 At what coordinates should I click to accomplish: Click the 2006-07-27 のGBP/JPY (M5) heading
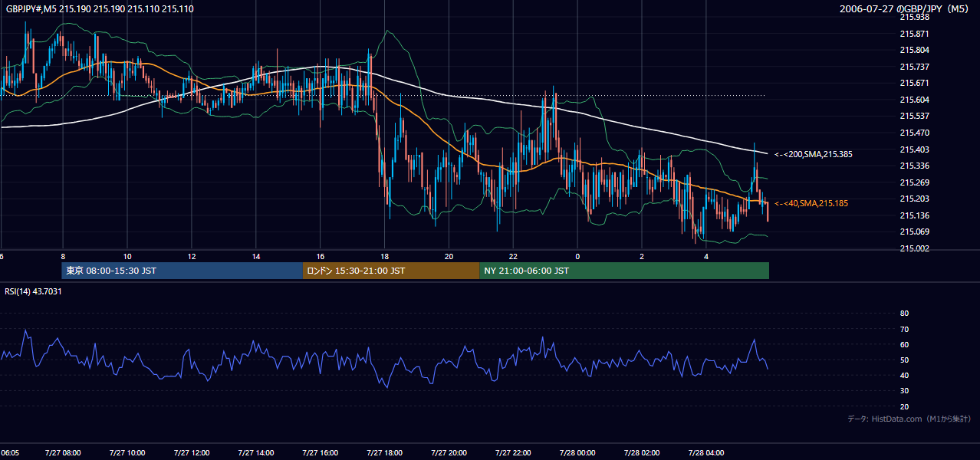(906, 8)
